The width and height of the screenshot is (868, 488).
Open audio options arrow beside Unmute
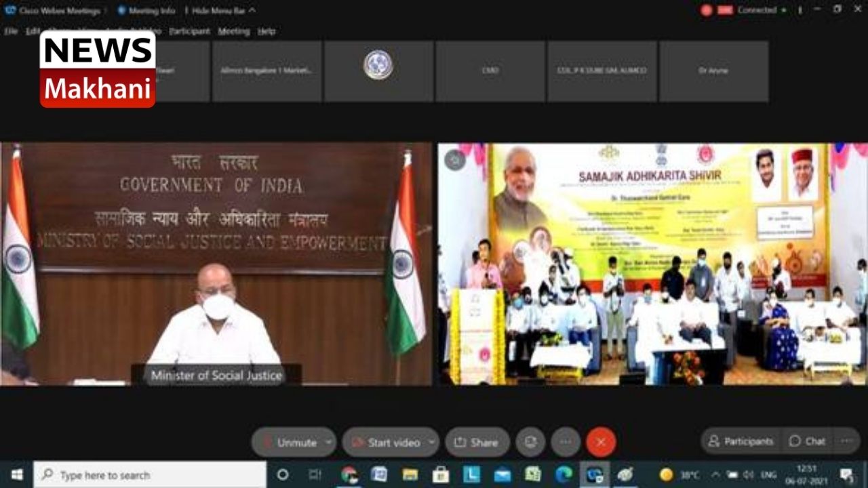click(328, 443)
